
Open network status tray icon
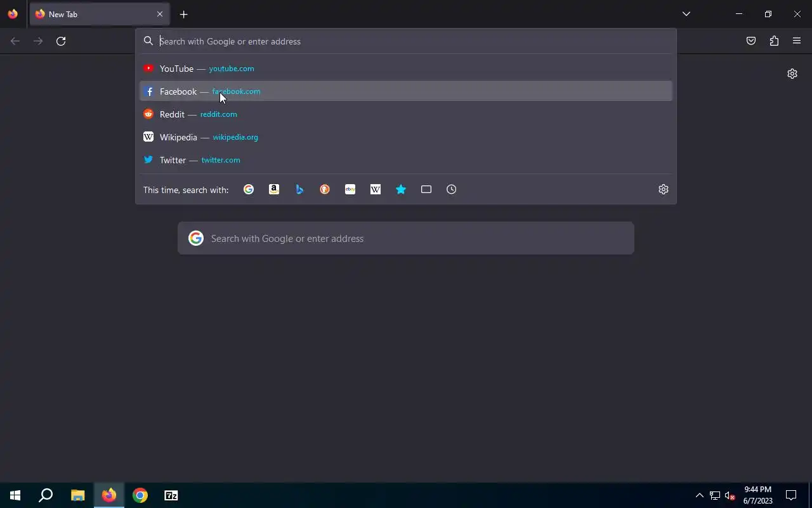(x=715, y=495)
